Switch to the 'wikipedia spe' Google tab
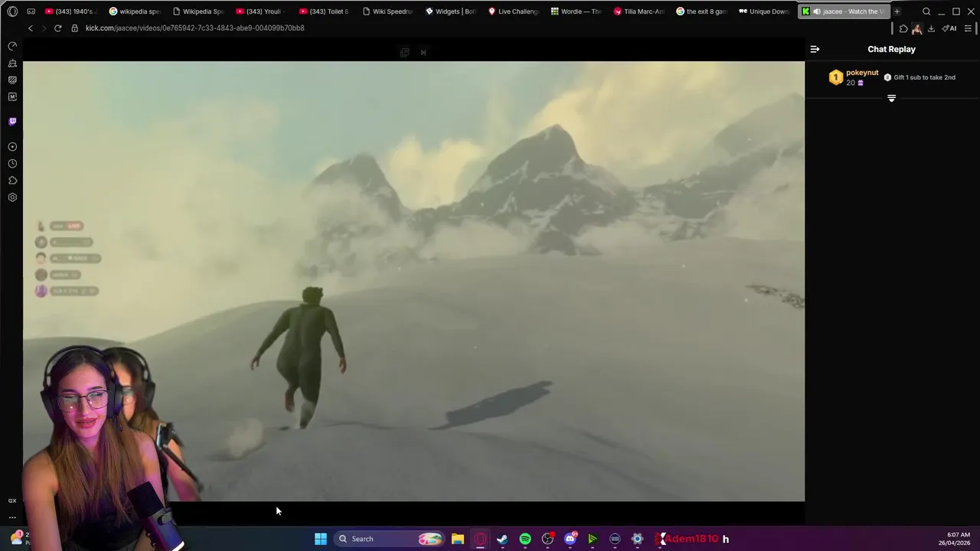980x551 pixels. pos(135,11)
